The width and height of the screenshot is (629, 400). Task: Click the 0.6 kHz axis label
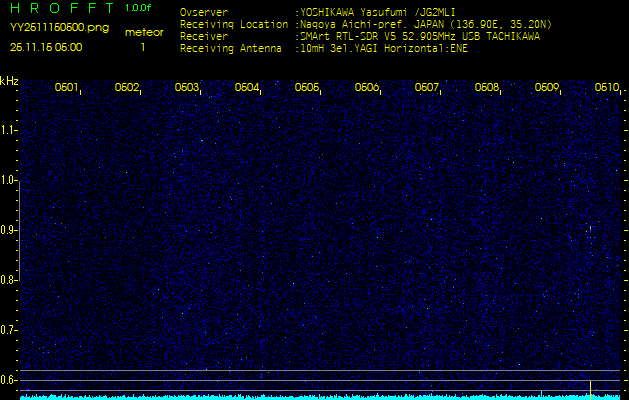pos(7,380)
